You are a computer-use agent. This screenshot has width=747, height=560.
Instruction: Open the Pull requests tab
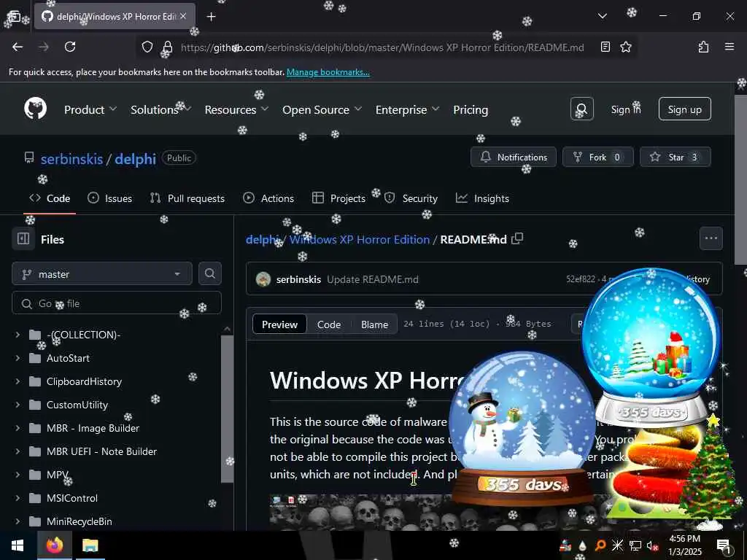187,198
